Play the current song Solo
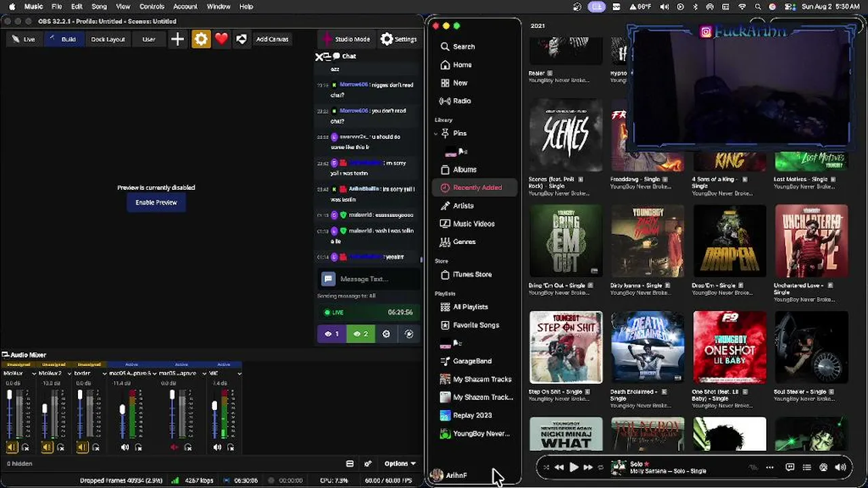Viewport: 868px width, 488px height. pos(574,467)
